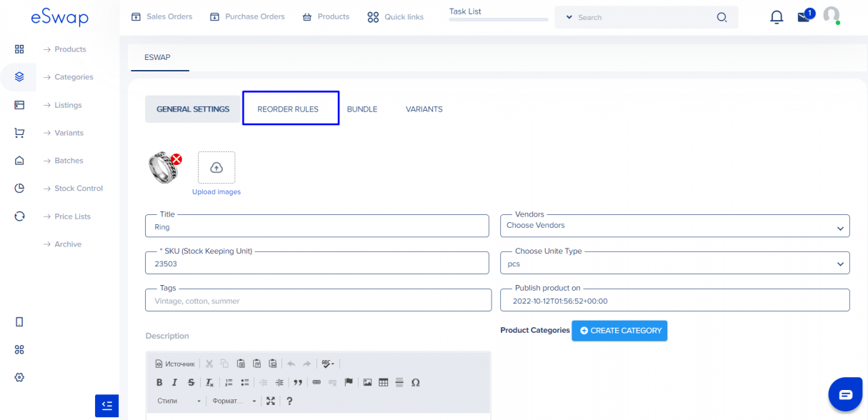Toggle bold formatting in the editor
868x420 pixels.
pos(159,382)
